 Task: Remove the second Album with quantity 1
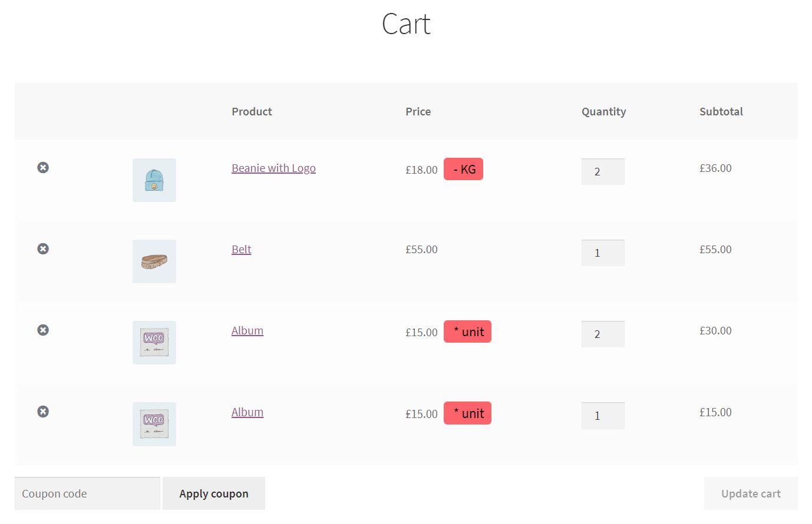[x=43, y=412]
